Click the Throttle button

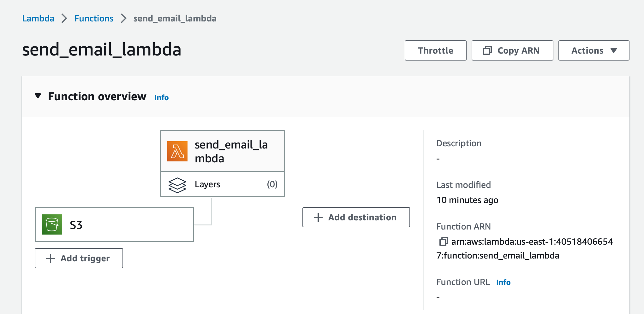tap(436, 50)
